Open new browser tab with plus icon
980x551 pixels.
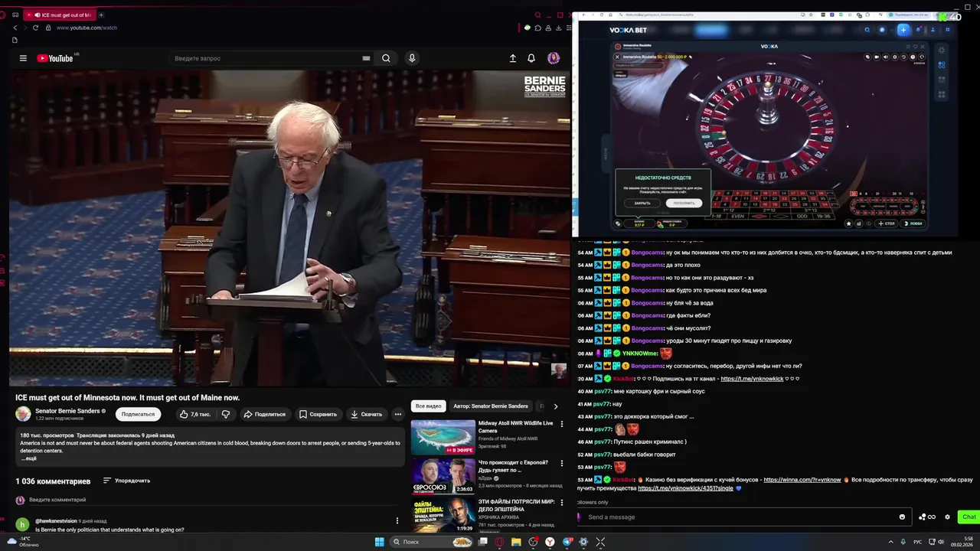pos(101,15)
